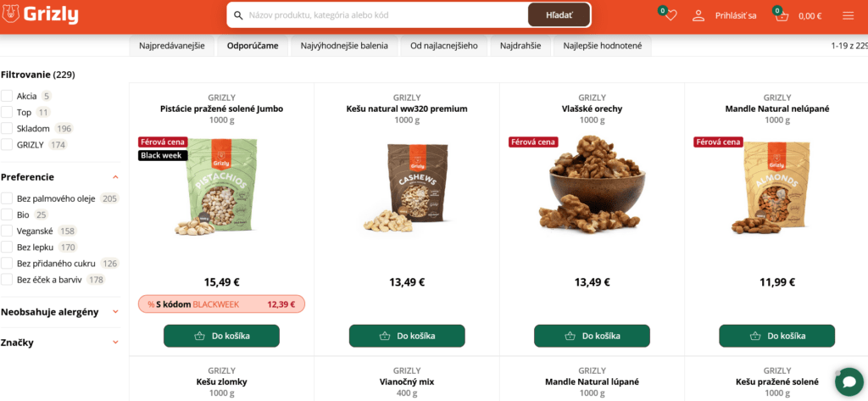Screen dimensions: 868x401
Task: Open the wishlist heart icon
Action: click(670, 15)
